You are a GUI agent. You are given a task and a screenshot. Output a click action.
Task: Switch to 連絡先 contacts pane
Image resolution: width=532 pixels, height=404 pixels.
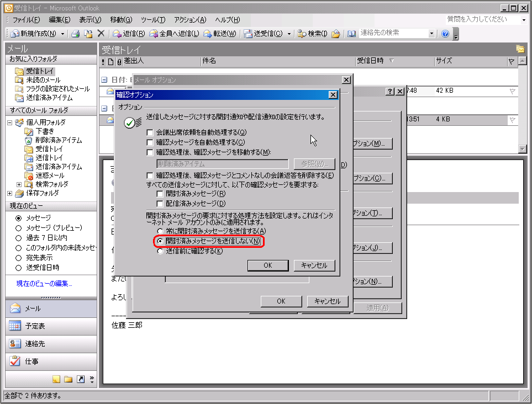[51, 344]
